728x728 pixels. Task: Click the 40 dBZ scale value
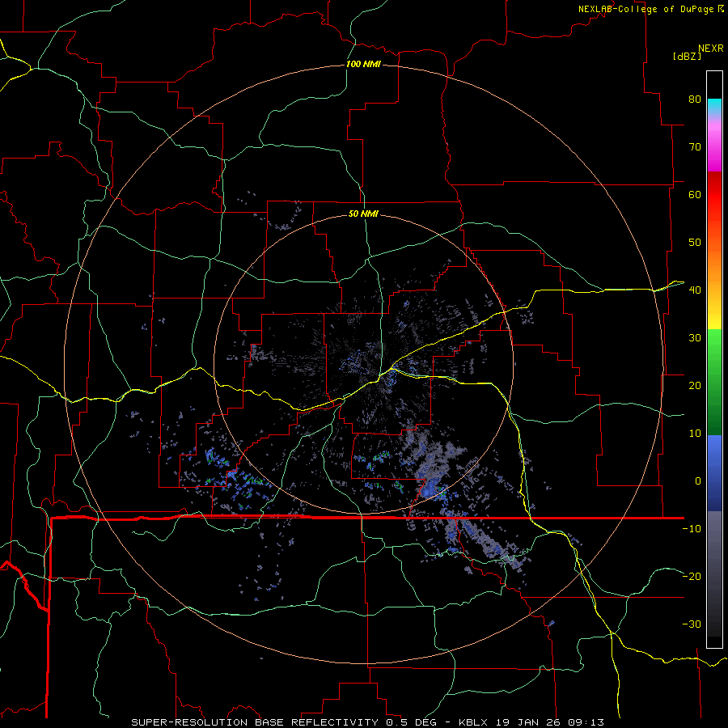(x=695, y=290)
